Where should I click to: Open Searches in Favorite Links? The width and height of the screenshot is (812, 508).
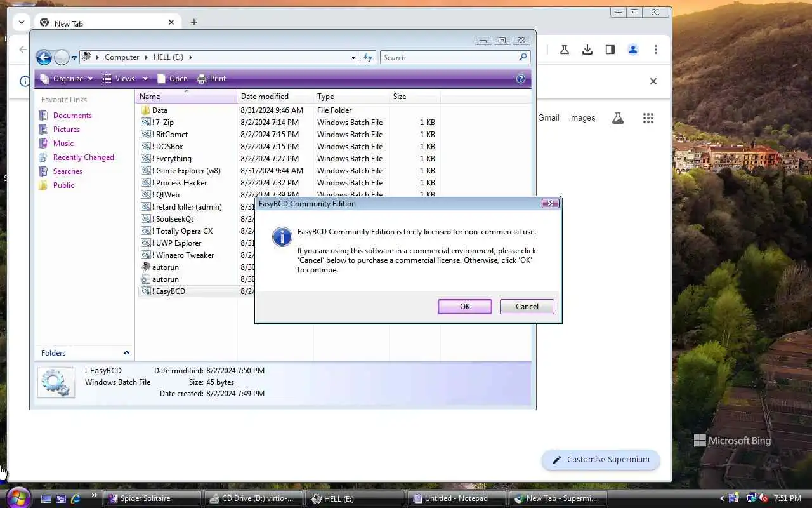click(68, 171)
